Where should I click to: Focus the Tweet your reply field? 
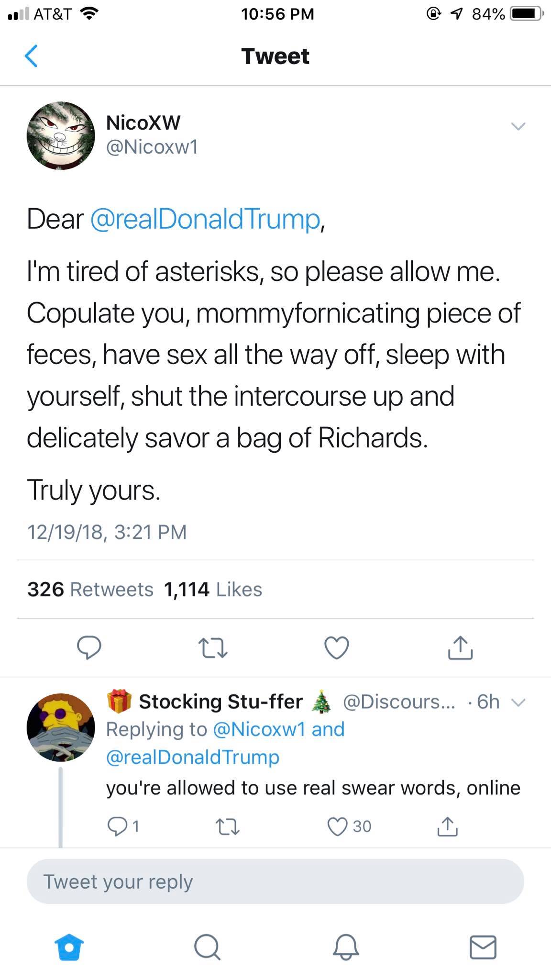point(275,881)
